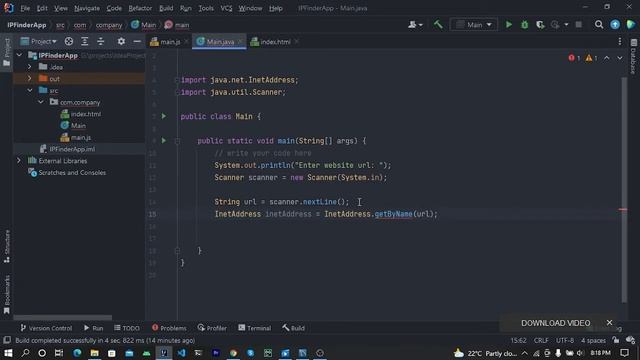This screenshot has height=360, width=640.
Task: Jump to next highlighted error arrow
Action: (x=620, y=58)
